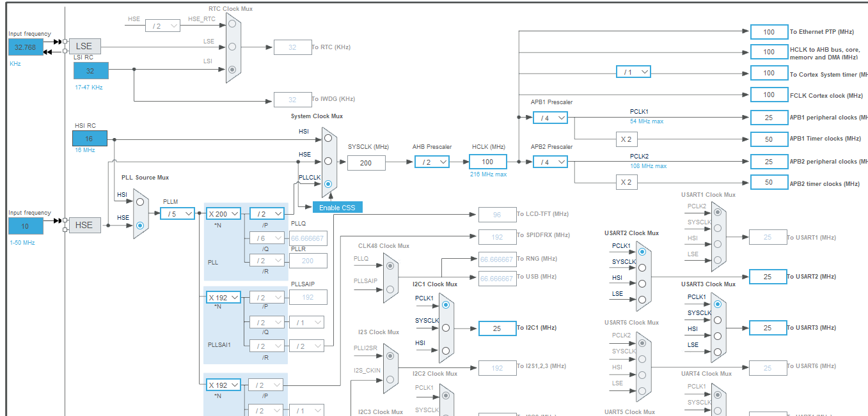
Task: Open the AHB Prescaler dropdown
Action: [432, 162]
